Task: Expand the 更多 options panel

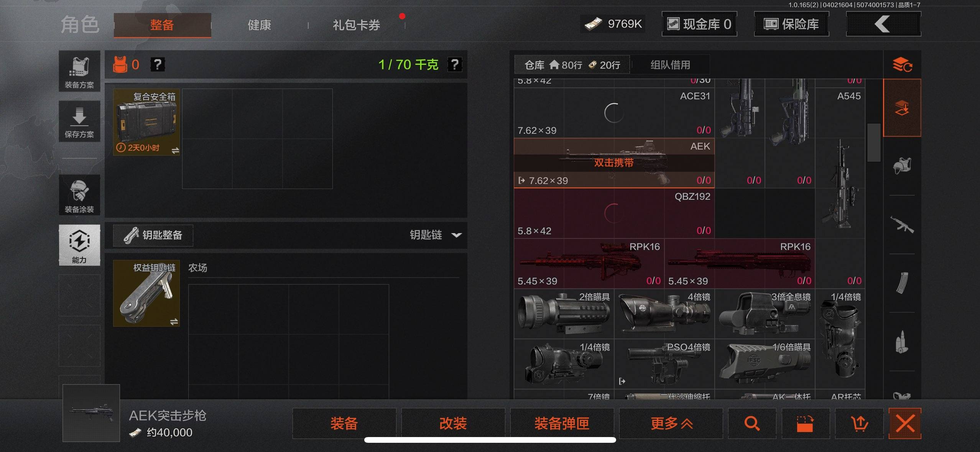Action: coord(671,424)
